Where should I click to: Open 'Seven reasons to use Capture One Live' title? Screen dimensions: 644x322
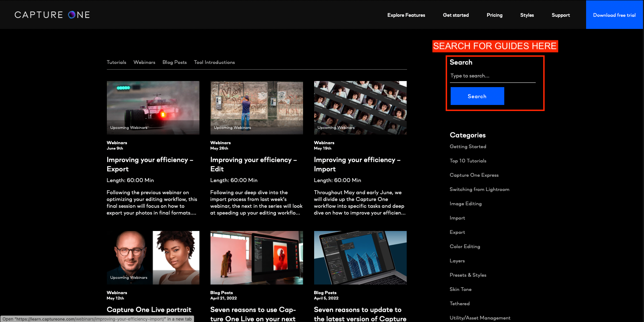click(x=253, y=314)
